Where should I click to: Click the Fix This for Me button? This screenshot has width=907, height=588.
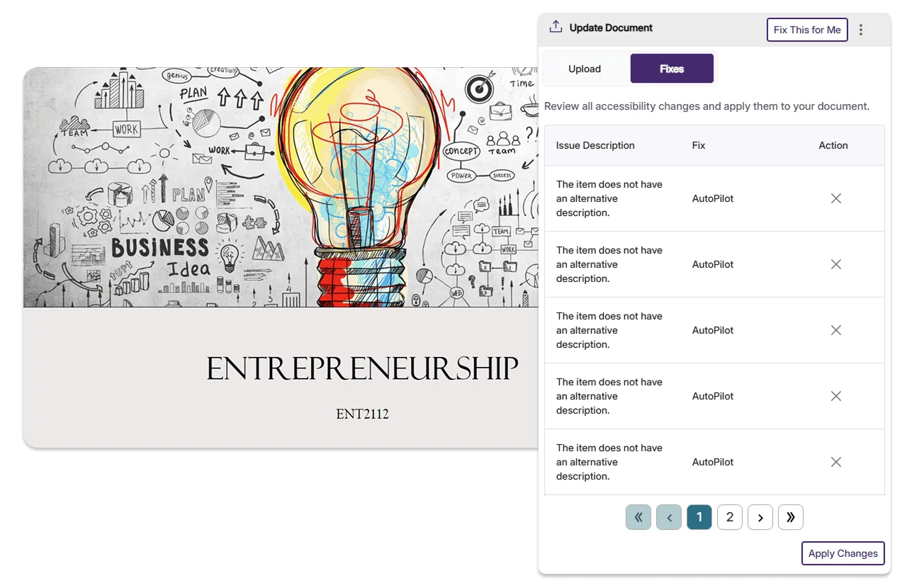click(x=807, y=30)
